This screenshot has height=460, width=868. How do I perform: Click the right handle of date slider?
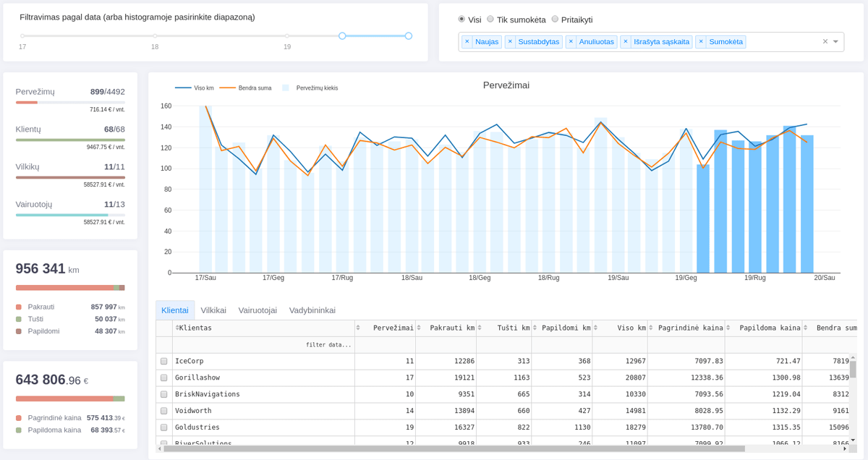click(x=409, y=35)
